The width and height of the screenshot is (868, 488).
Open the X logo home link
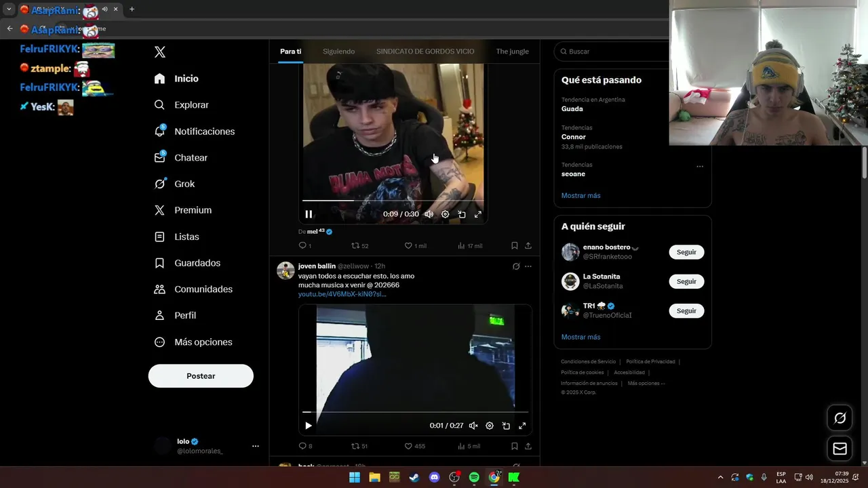point(160,52)
